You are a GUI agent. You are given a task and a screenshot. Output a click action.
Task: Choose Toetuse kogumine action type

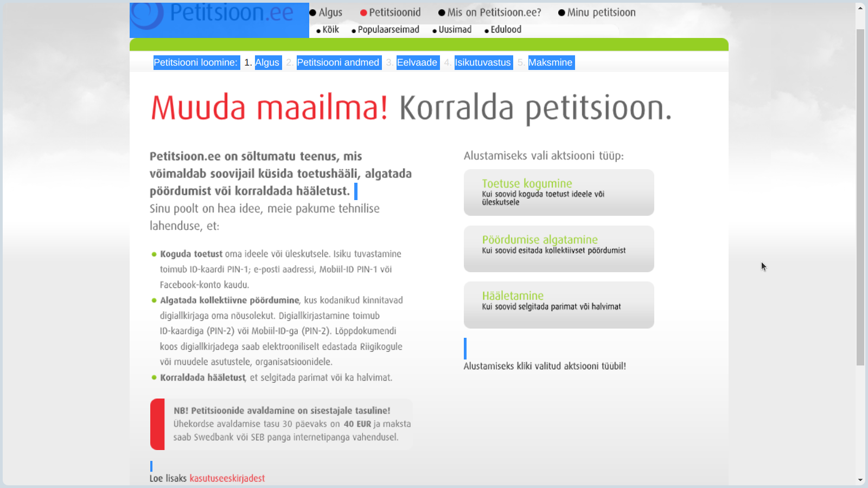click(x=559, y=192)
